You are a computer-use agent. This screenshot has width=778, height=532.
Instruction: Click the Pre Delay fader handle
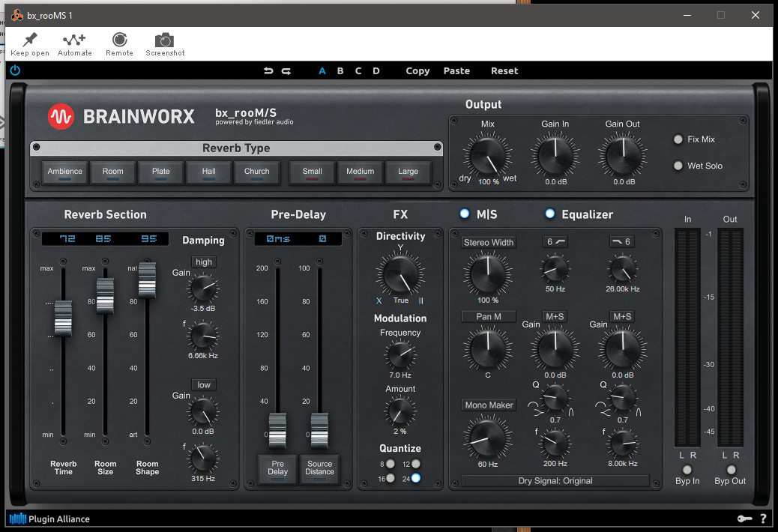point(278,431)
